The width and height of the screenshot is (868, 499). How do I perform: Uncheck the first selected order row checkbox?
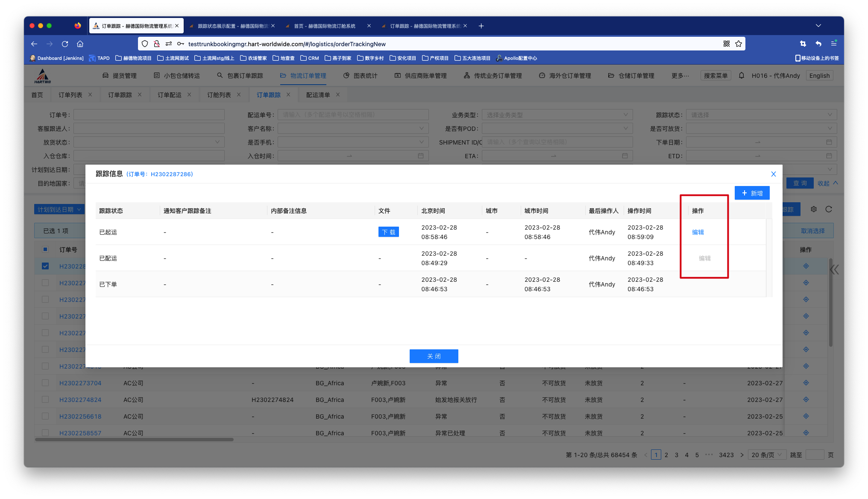(45, 266)
